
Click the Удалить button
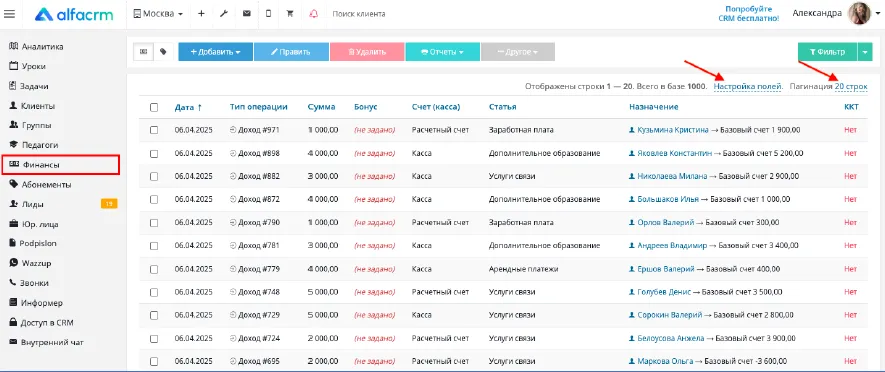tap(367, 51)
